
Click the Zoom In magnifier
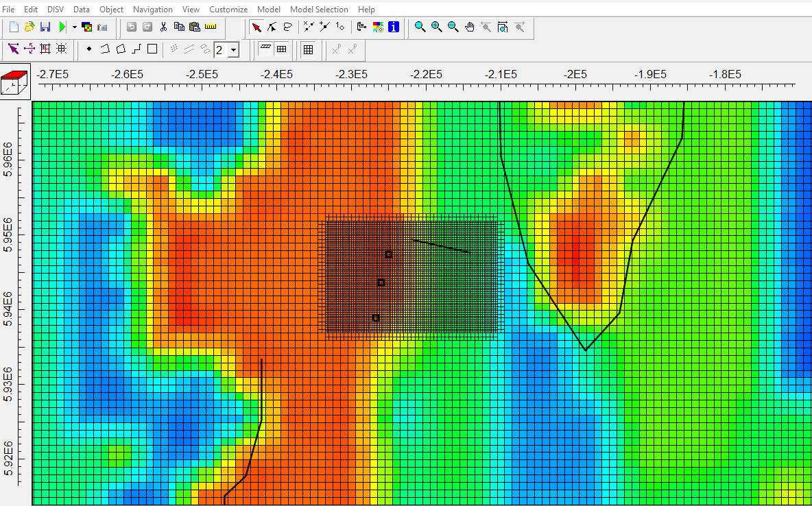pyautogui.click(x=437, y=27)
